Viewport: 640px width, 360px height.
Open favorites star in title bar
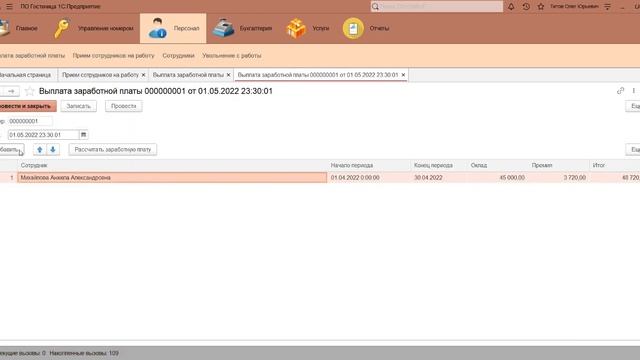coord(541,7)
